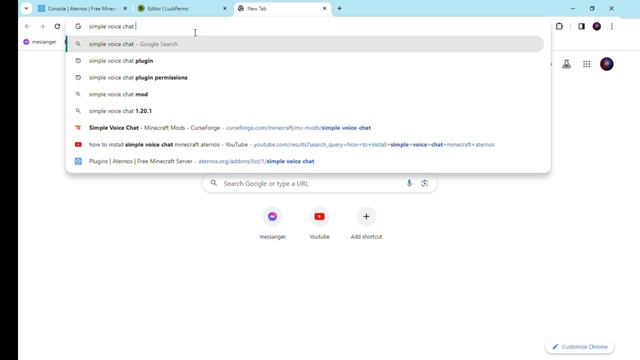Screen dimensions: 640x360
Task: Reload the current page
Action: (x=57, y=26)
